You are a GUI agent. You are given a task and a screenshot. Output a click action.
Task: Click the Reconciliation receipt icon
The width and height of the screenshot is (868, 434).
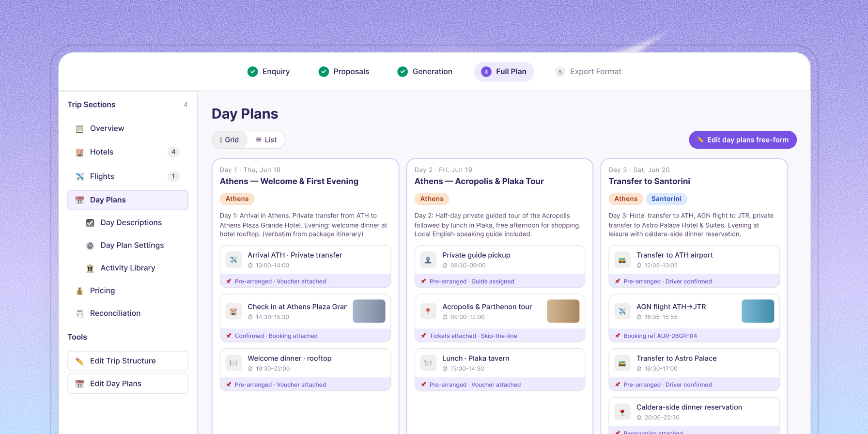click(79, 313)
